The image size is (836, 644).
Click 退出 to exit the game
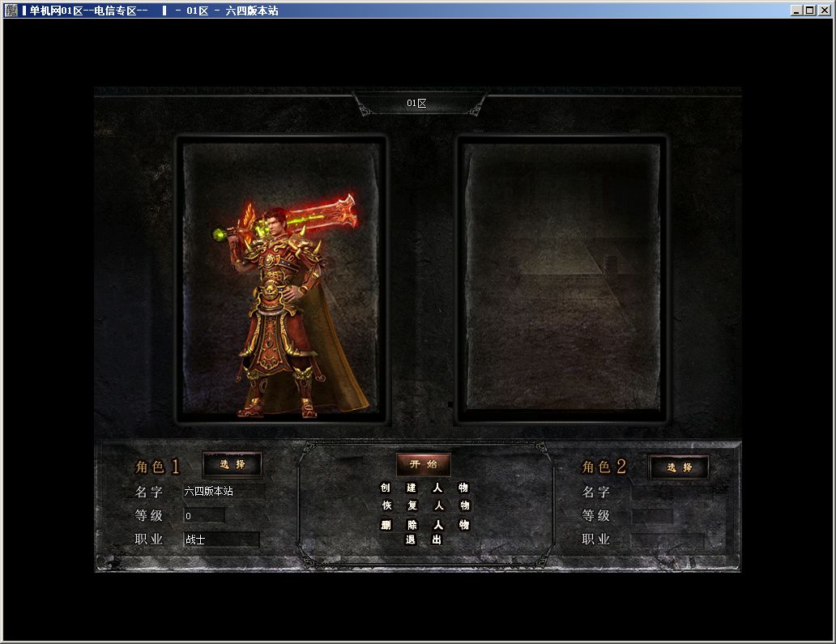pyautogui.click(x=424, y=540)
